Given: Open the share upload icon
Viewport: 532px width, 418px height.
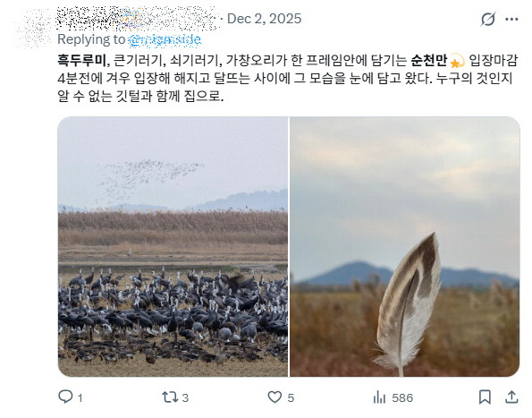Looking at the screenshot, I should pyautogui.click(x=511, y=397).
